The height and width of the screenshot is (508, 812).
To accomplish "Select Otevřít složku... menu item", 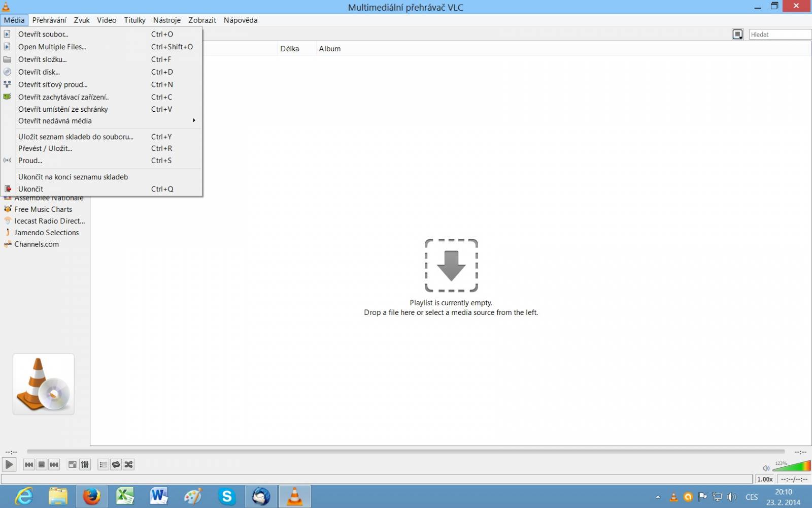I will click(101, 59).
